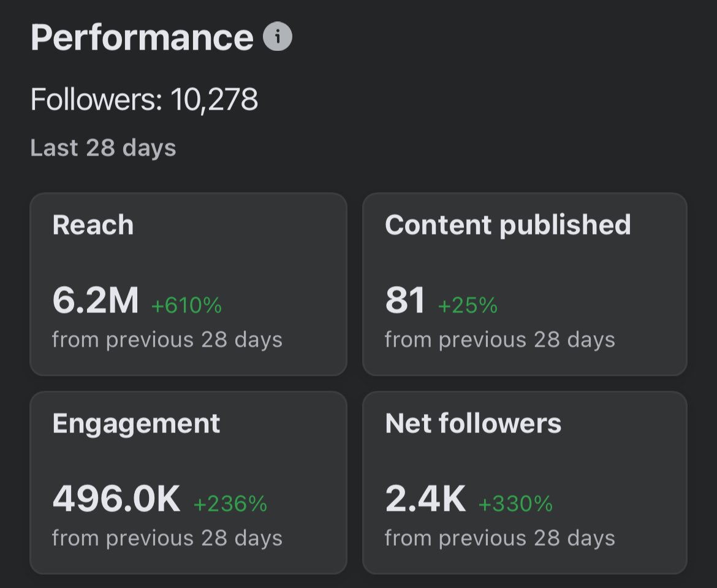Click the Performance heading

142,37
